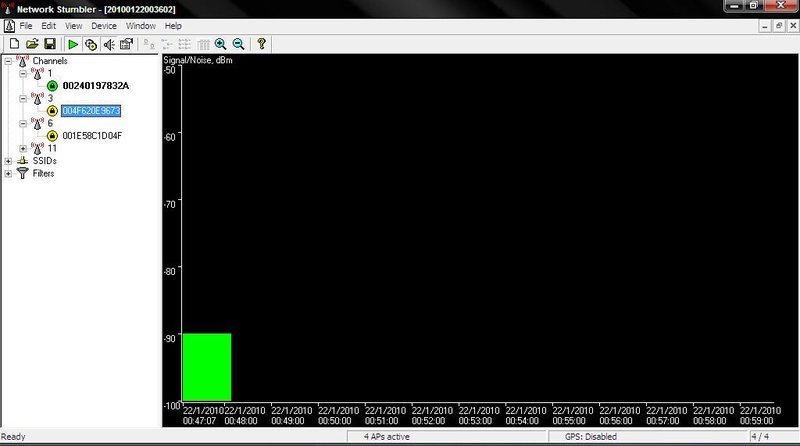Select the SSIDs tree item

point(44,161)
